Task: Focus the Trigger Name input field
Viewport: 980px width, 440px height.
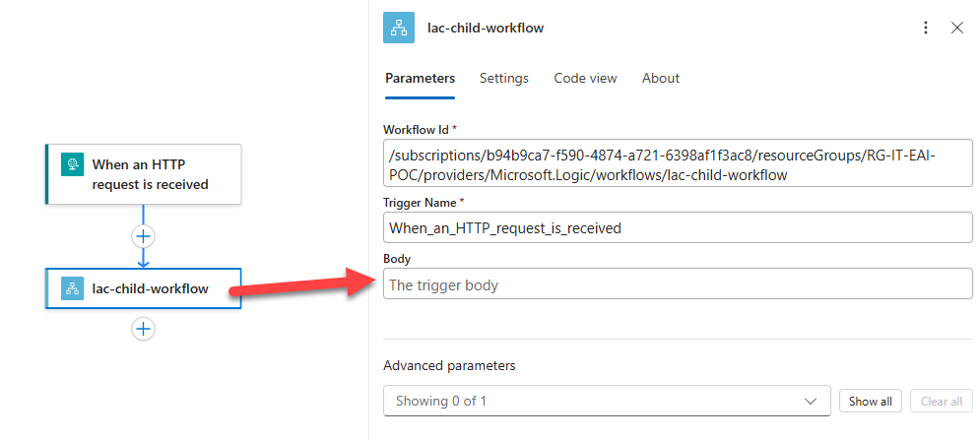Action: click(677, 228)
